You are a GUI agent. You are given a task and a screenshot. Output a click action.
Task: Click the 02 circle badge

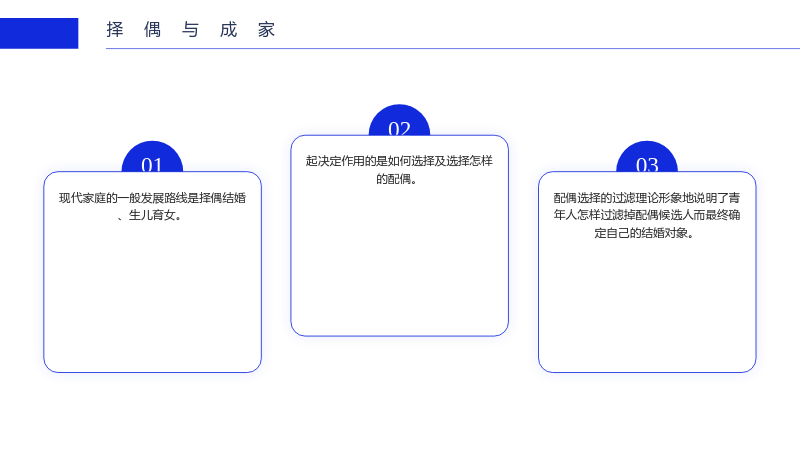pos(399,121)
